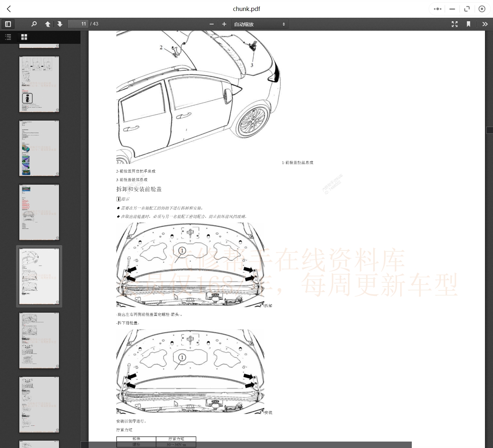Screen dimensions: 493x448
Task: Click the vertical scrollbar on the right
Action: pyautogui.click(x=490, y=130)
